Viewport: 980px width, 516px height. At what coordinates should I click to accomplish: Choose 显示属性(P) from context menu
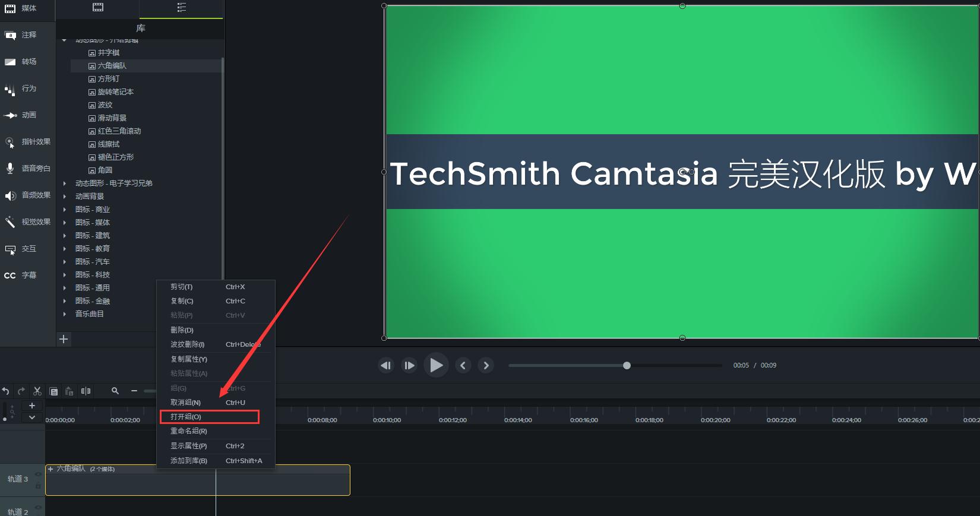click(x=216, y=446)
